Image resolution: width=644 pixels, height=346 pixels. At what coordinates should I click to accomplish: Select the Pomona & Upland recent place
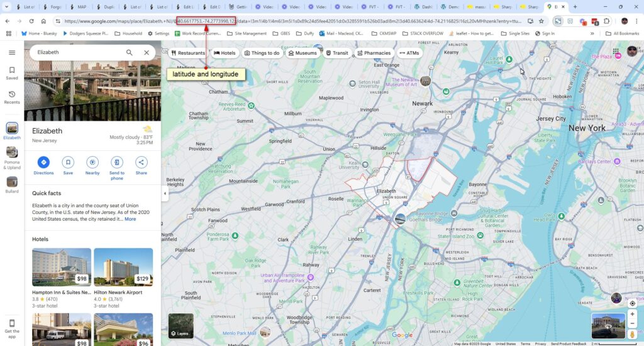coord(12,152)
